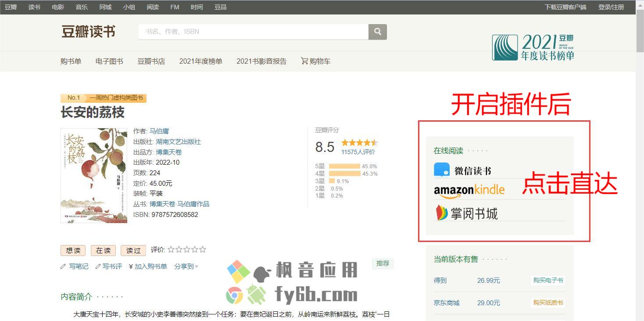Open the 购书单 tab
Screen dimensions: 644x321
pyautogui.click(x=71, y=61)
